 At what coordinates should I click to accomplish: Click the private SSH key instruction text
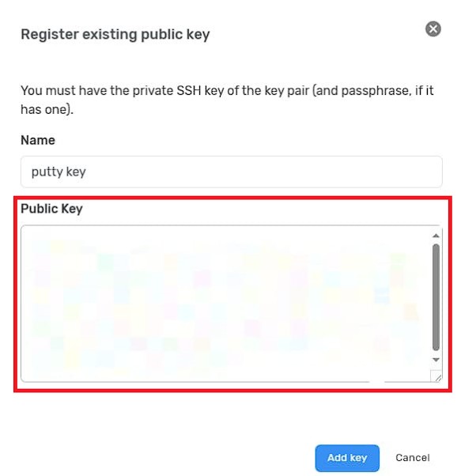coord(227,100)
